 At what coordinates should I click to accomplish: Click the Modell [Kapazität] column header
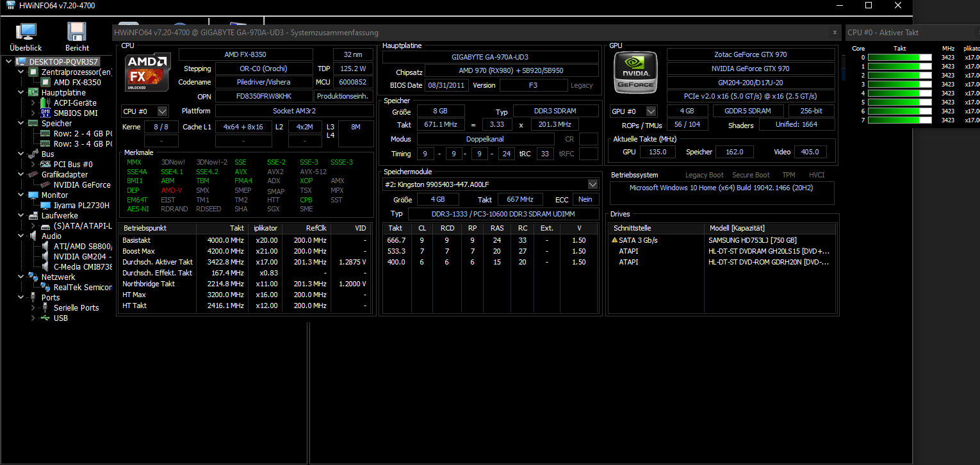[x=770, y=228]
